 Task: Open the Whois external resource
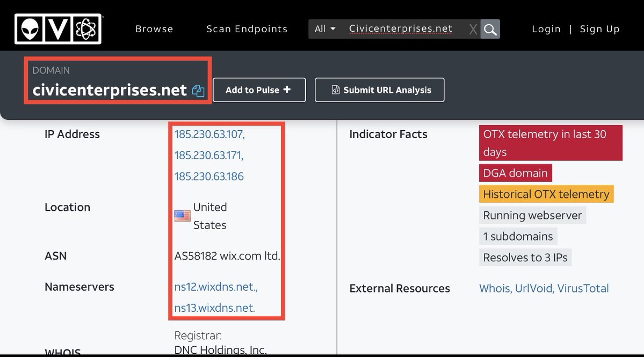click(494, 289)
